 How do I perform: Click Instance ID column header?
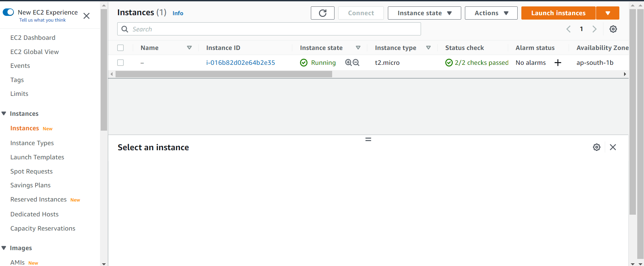point(223,48)
